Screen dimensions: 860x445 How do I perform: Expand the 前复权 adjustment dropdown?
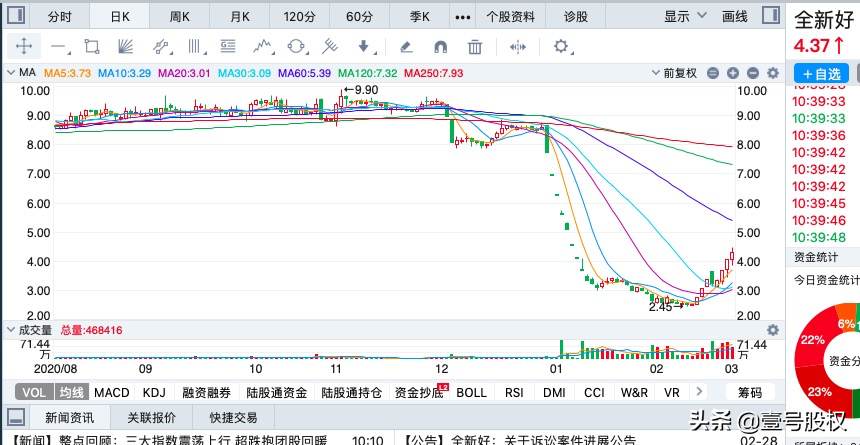687,73
